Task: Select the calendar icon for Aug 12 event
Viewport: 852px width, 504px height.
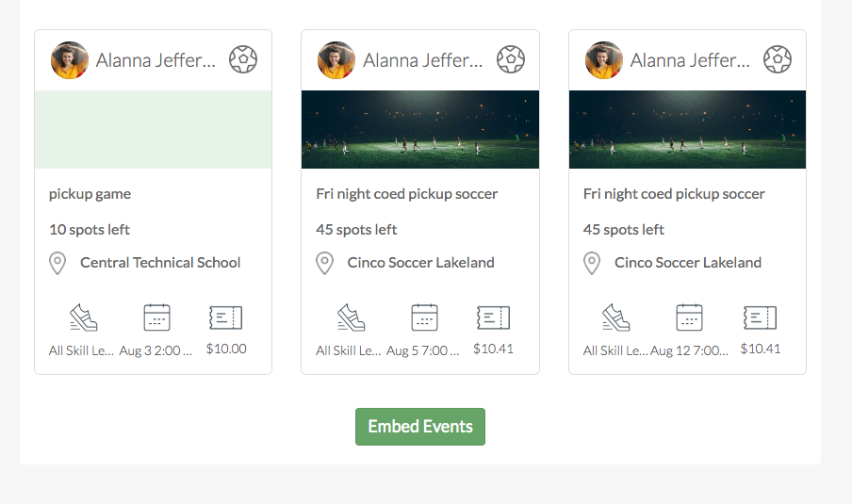Action: point(690,317)
